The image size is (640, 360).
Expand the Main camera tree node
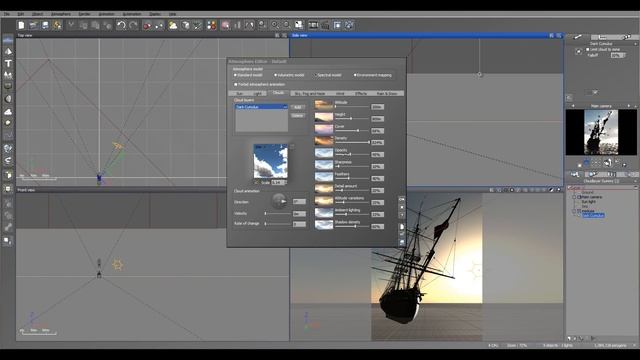(574, 197)
